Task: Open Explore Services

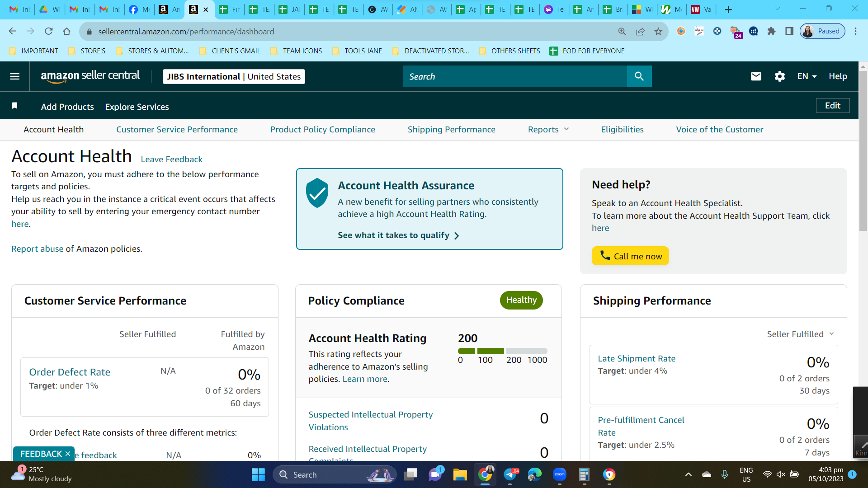Action: tap(137, 107)
